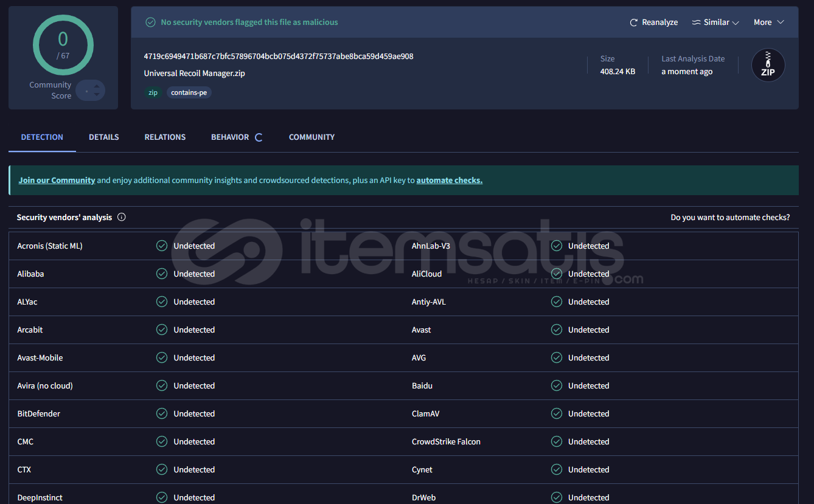Screen dimensions: 814x504
Task: Click the check icon in the Arcabit row
Action: pos(162,330)
